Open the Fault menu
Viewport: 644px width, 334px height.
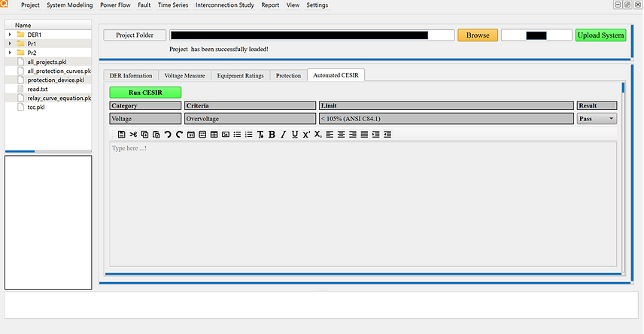(144, 5)
